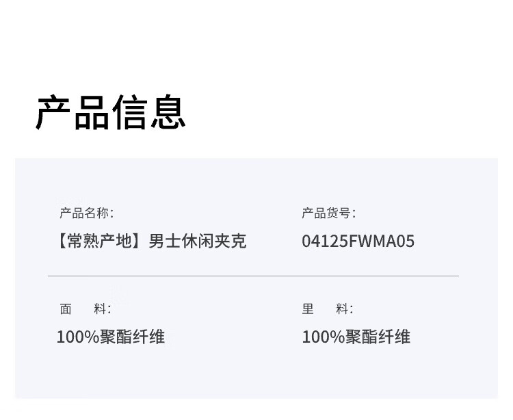Click the "料" character in the 里料 label
Viewport: 513px width, 420px height.
(x=343, y=309)
